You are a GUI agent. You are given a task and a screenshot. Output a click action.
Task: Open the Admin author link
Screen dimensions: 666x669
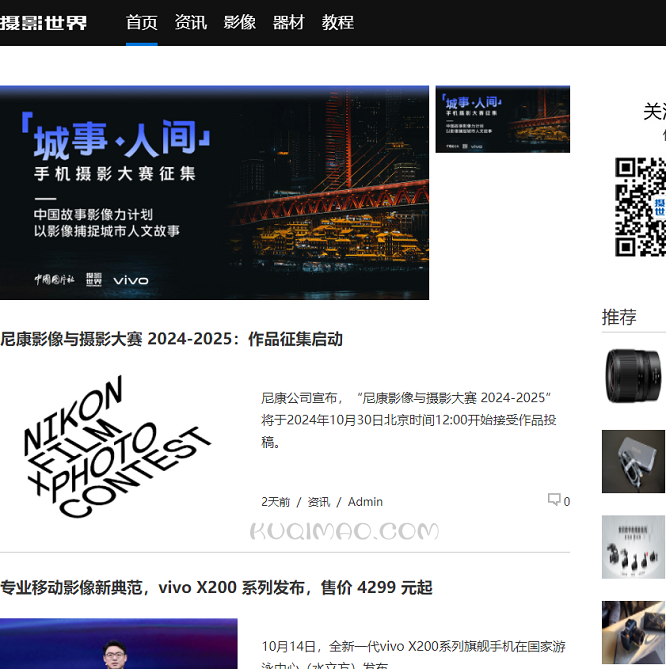pyautogui.click(x=365, y=502)
